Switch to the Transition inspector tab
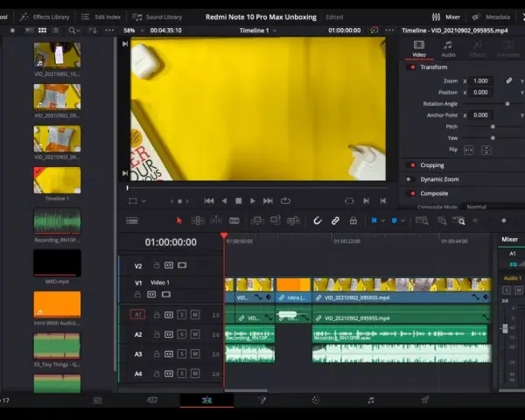The height and width of the screenshot is (420, 525). click(508, 49)
